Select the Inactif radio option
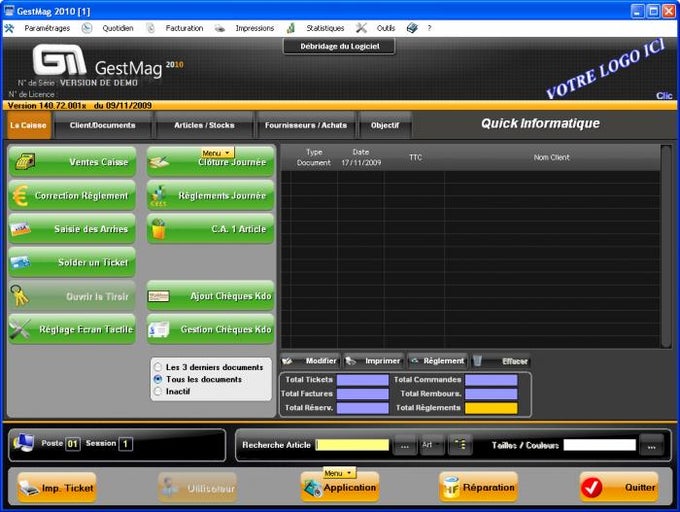The image size is (680, 512). tap(158, 391)
